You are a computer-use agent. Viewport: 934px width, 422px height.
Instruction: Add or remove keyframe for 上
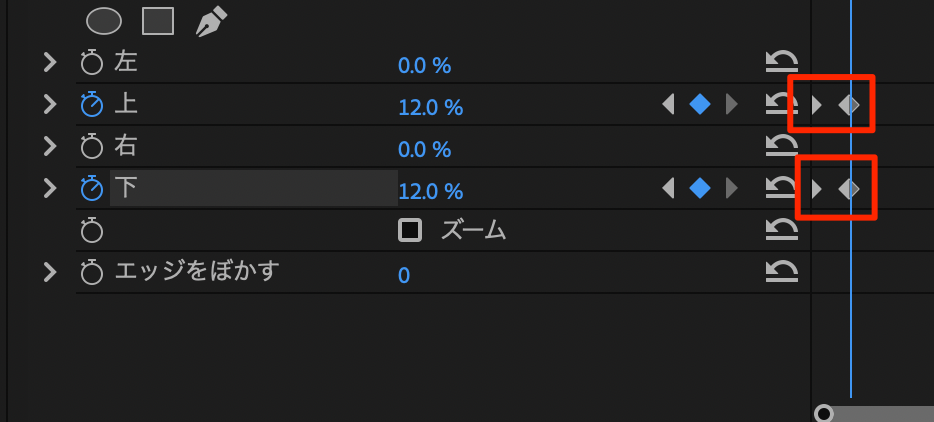pyautogui.click(x=700, y=104)
